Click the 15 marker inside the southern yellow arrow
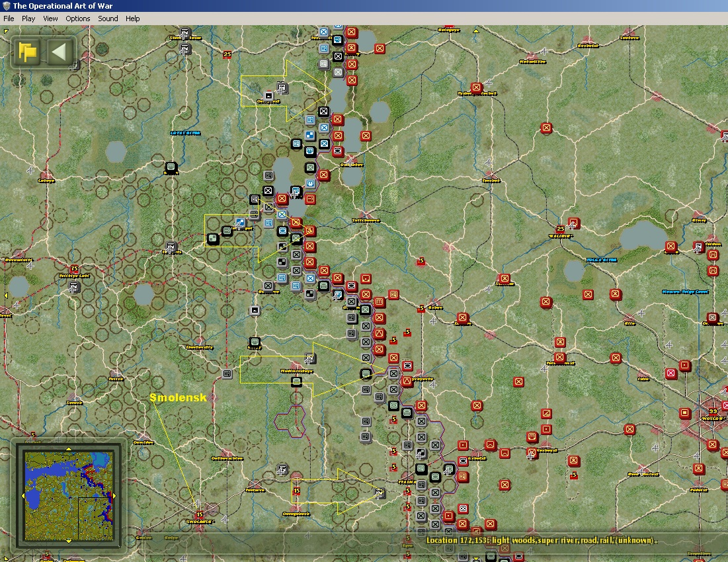The height and width of the screenshot is (562, 728). coord(297,491)
